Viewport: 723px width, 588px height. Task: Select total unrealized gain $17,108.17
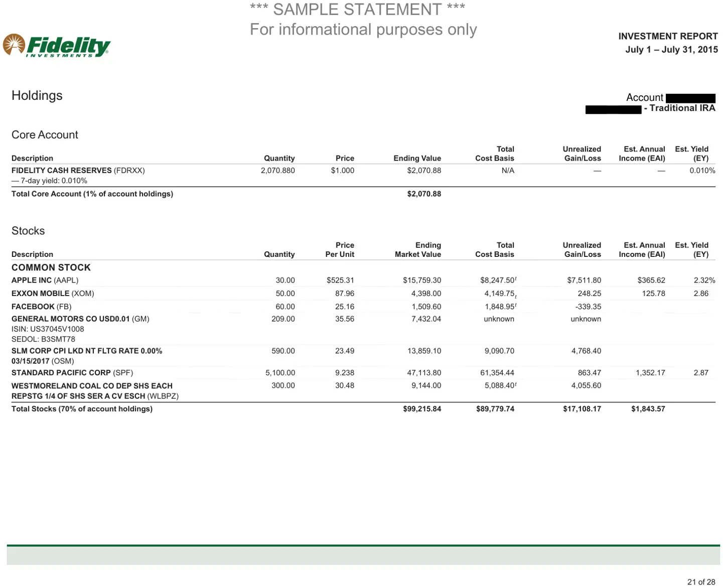[582, 409]
